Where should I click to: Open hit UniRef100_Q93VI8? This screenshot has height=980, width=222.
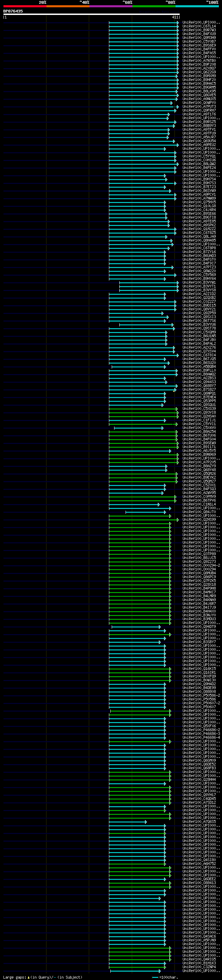(x=199, y=412)
